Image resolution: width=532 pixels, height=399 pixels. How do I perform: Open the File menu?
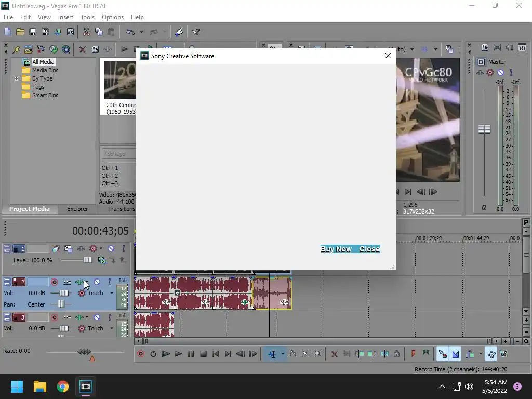(x=8, y=17)
